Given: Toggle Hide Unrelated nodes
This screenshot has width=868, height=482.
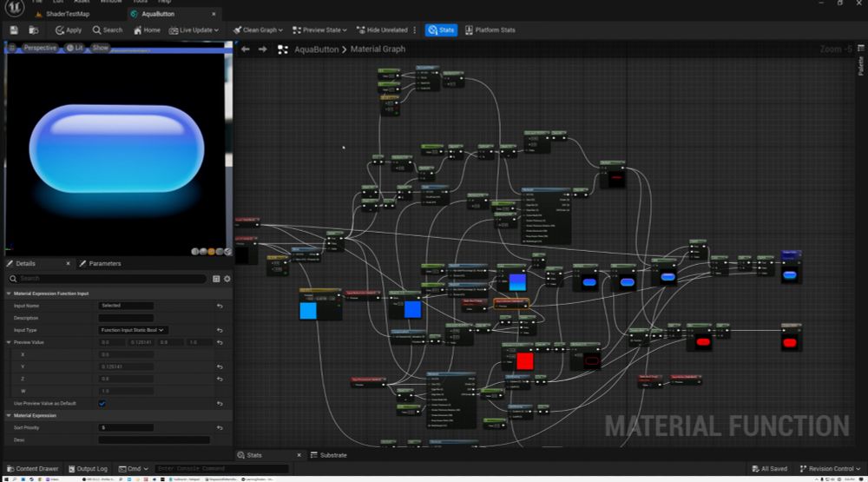Looking at the screenshot, I should 385,30.
